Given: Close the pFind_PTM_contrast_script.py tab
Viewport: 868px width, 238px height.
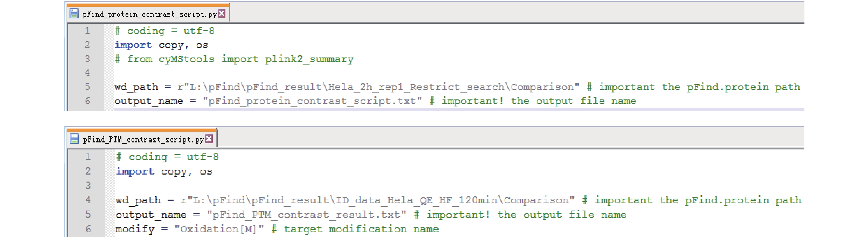Looking at the screenshot, I should (209, 139).
